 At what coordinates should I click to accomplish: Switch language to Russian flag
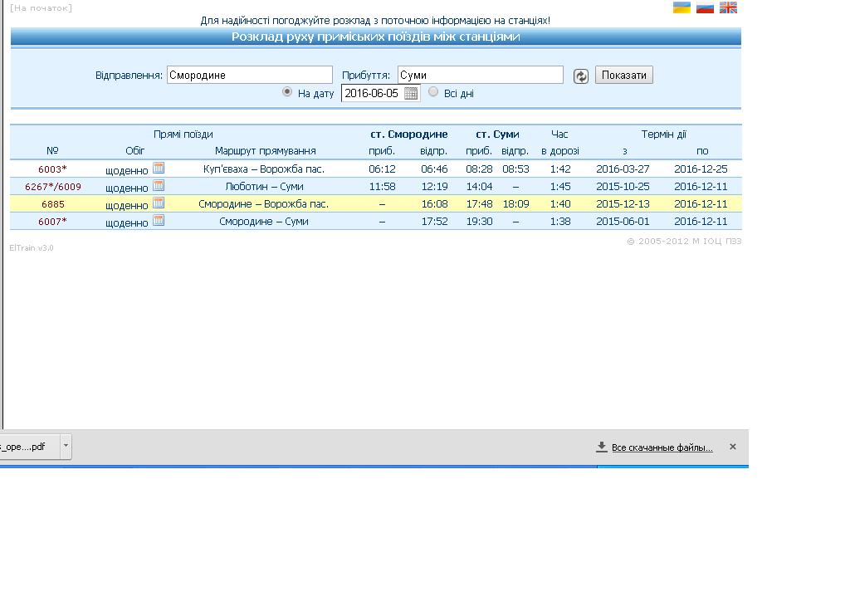click(705, 7)
